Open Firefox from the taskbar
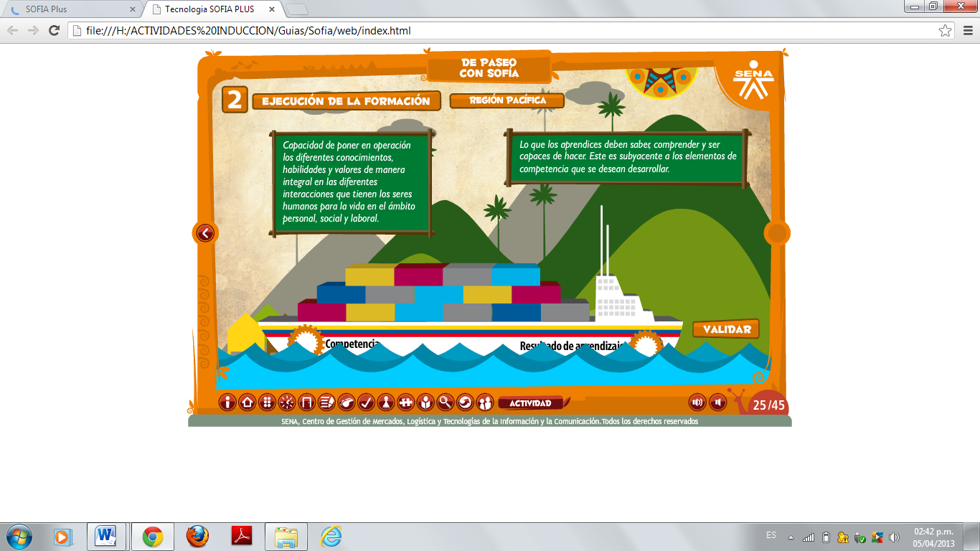 (197, 536)
